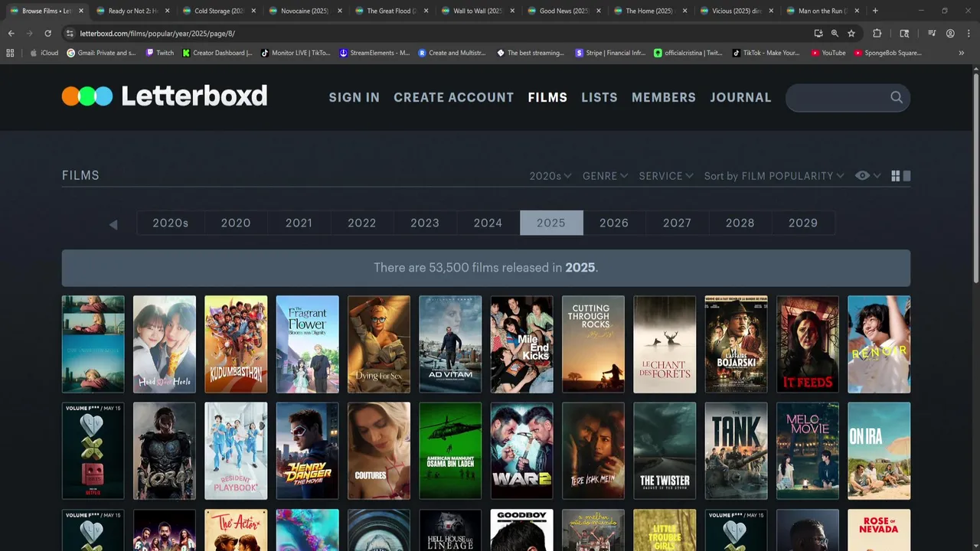
Task: Open The Tank film poster
Action: point(737,451)
